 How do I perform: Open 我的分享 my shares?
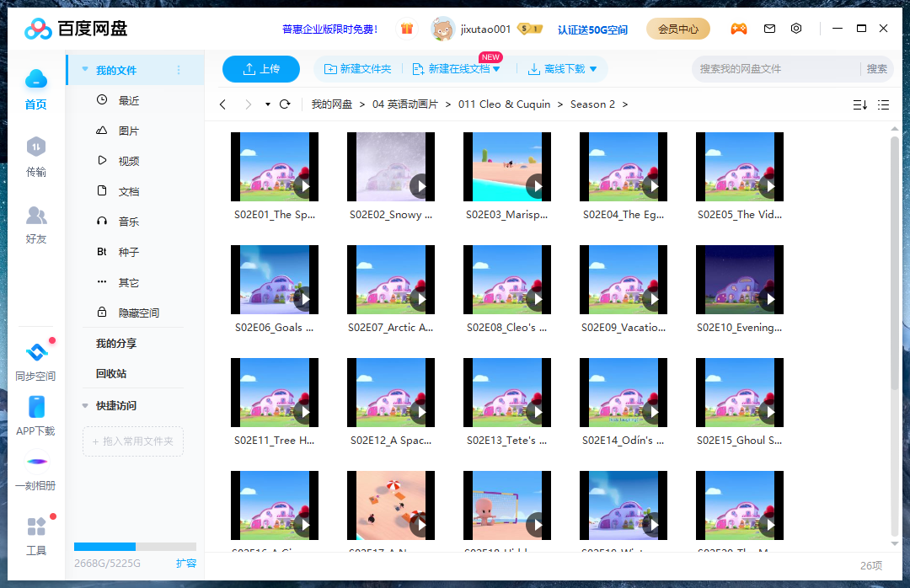(x=116, y=344)
